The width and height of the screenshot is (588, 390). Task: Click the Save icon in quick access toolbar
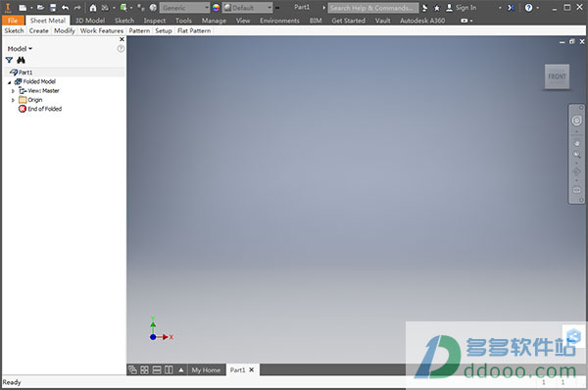coord(53,8)
